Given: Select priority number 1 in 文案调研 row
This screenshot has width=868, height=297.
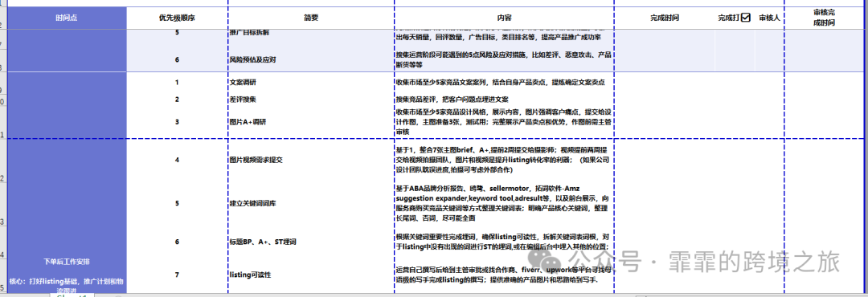Looking at the screenshot, I should 177,83.
